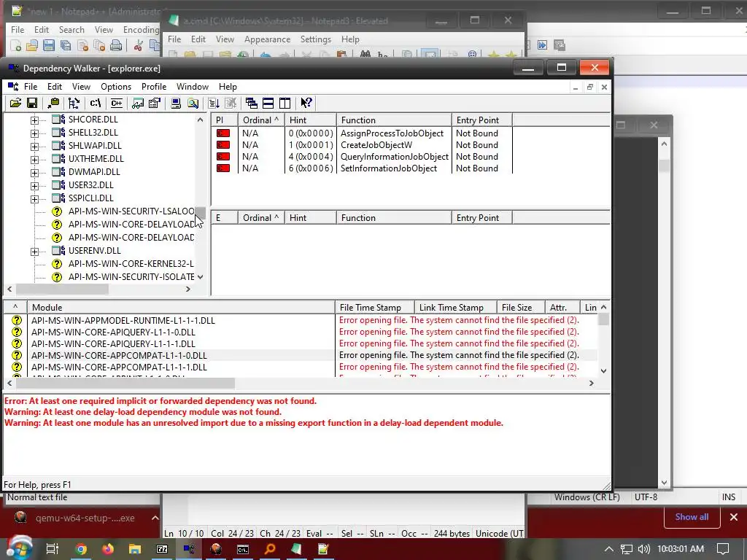
Task: Click the volume speaker tray icon
Action: pyautogui.click(x=643, y=549)
